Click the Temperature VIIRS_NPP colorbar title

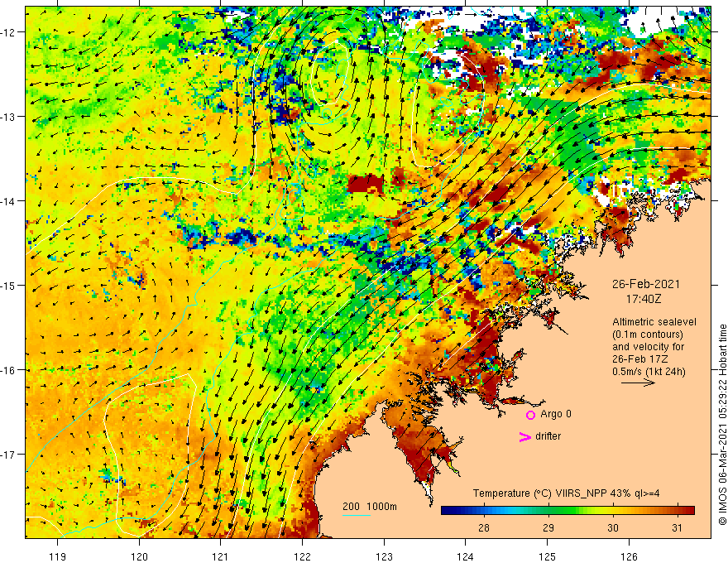click(566, 493)
